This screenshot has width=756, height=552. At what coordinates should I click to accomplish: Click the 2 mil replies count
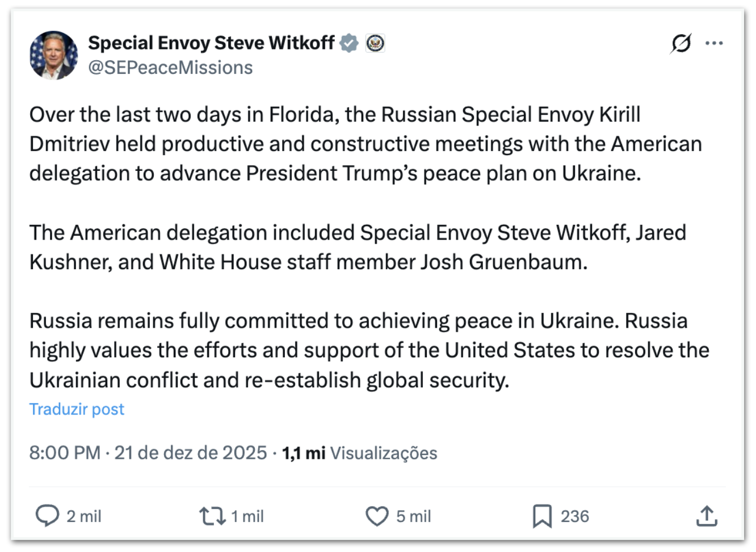coord(83,516)
